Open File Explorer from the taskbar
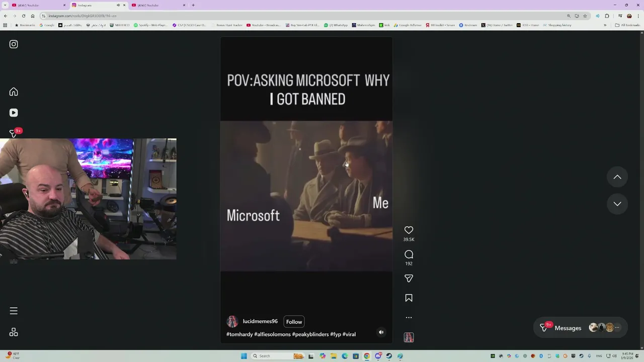 333,356
